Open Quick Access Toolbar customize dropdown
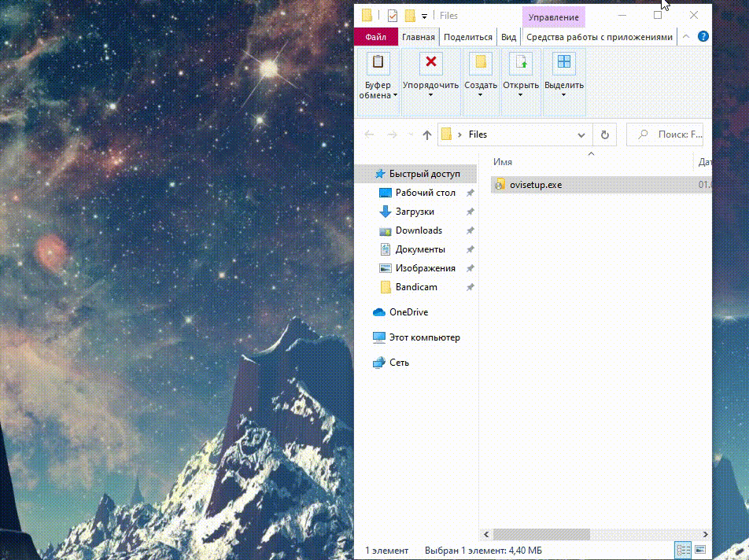This screenshot has height=560, width=749. [425, 16]
